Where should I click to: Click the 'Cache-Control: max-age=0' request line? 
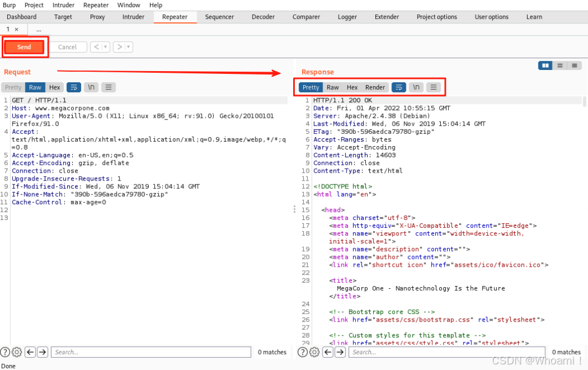[x=59, y=202]
